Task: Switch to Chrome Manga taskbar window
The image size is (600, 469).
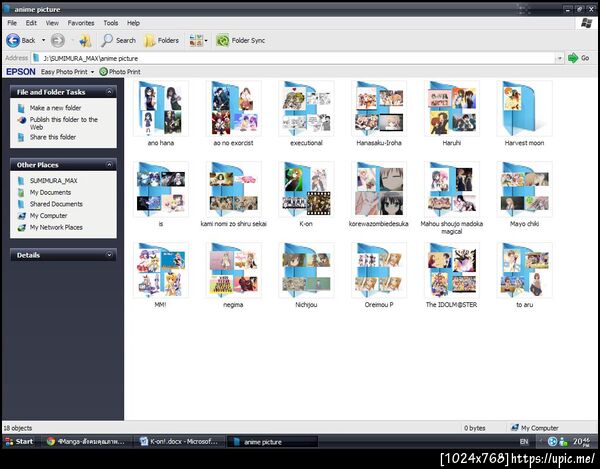Action: pos(86,441)
